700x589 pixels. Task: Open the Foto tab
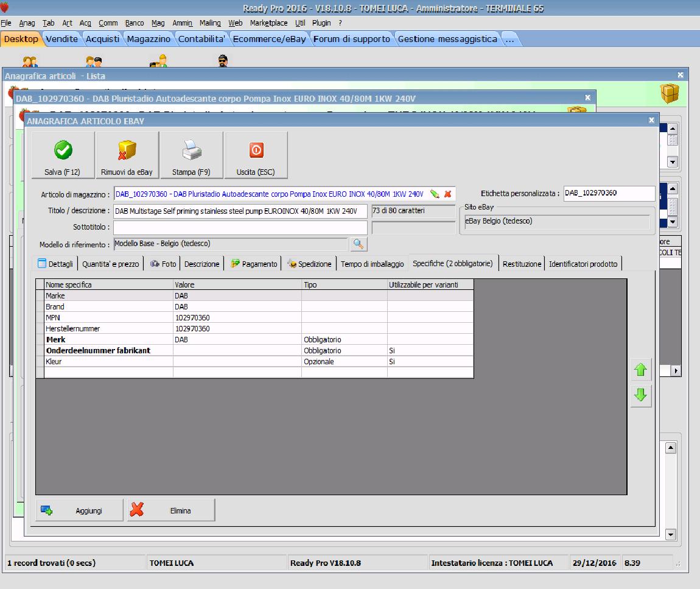(x=163, y=264)
